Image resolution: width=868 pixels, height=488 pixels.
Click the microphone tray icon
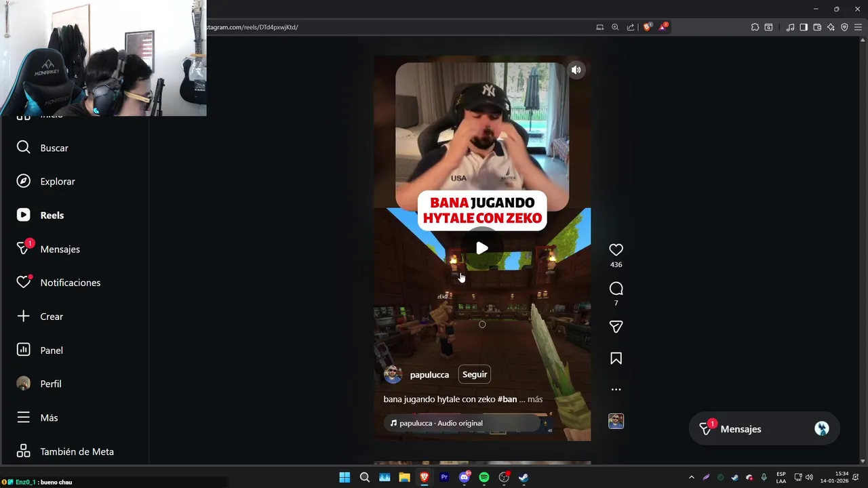click(x=764, y=477)
